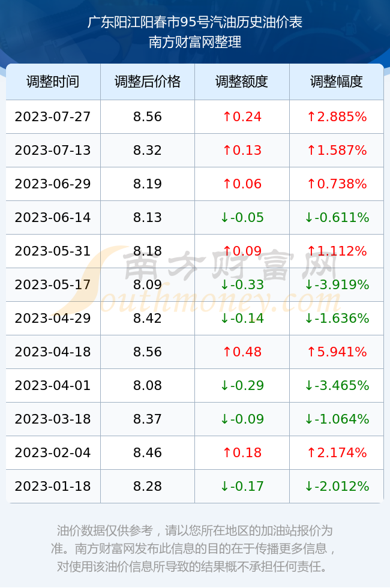Select the 2023-07-27 date cell
Viewport: 390px width, 588px height.
(53, 116)
